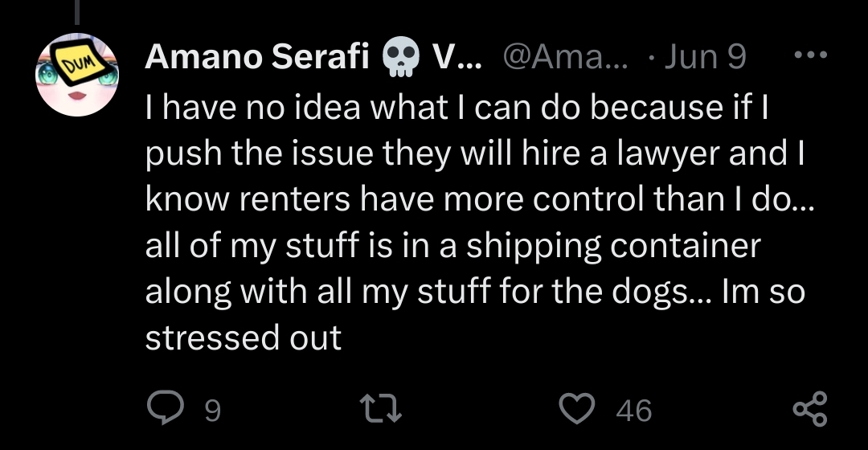Repost this tweet using the retweet icon
The height and width of the screenshot is (450, 868).
point(381,408)
